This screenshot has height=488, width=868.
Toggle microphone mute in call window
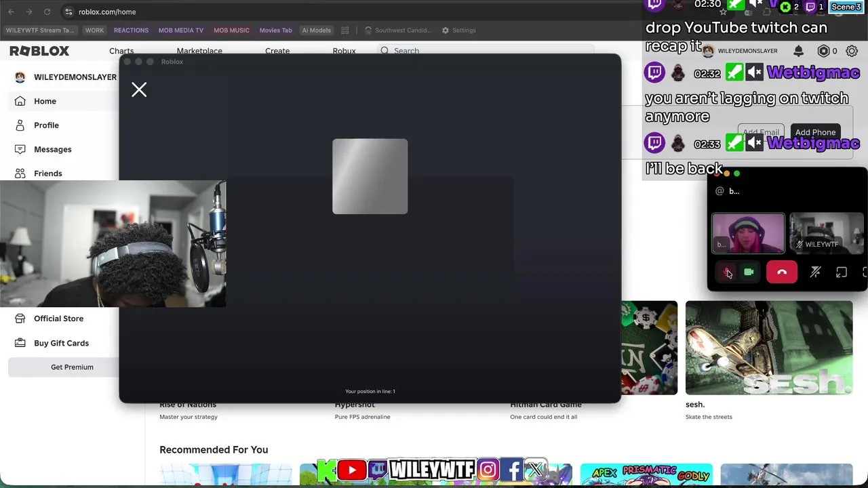(727, 272)
